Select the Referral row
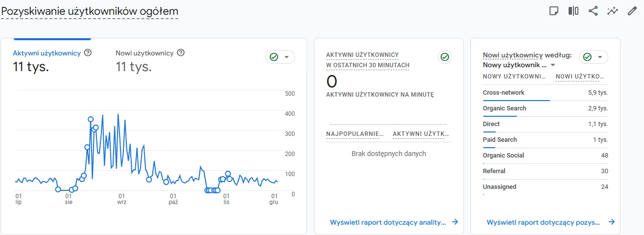Screen dimensions: 644x235 546,171
